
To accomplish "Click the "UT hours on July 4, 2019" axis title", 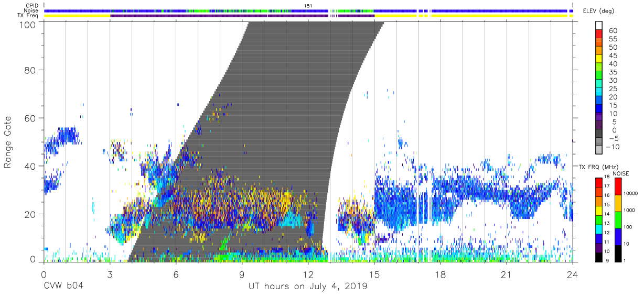I will tap(308, 287).
